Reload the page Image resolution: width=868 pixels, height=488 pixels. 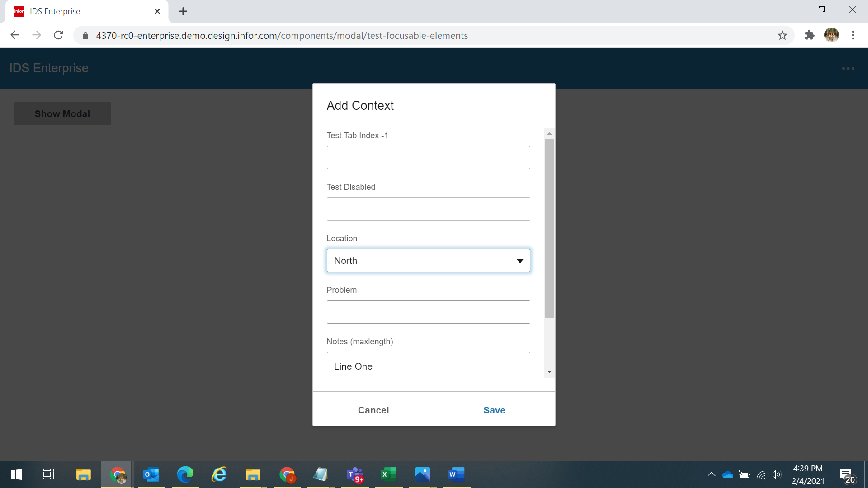tap(58, 35)
